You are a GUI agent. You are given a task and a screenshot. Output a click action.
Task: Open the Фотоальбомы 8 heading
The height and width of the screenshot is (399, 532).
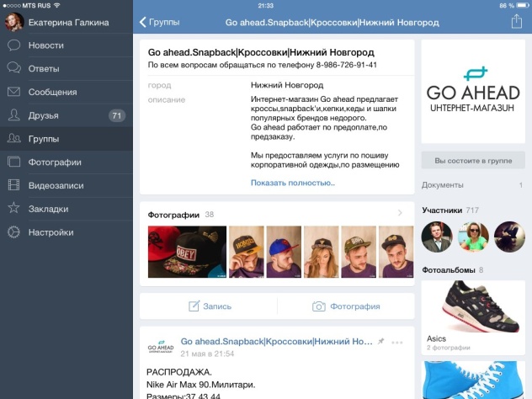(x=453, y=270)
